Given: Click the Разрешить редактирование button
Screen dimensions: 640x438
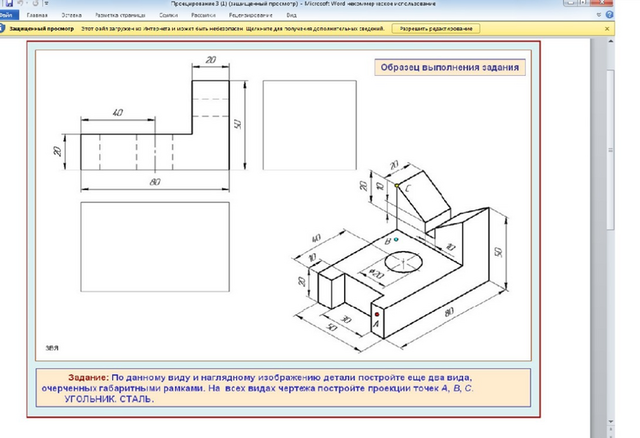Looking at the screenshot, I should 436,29.
